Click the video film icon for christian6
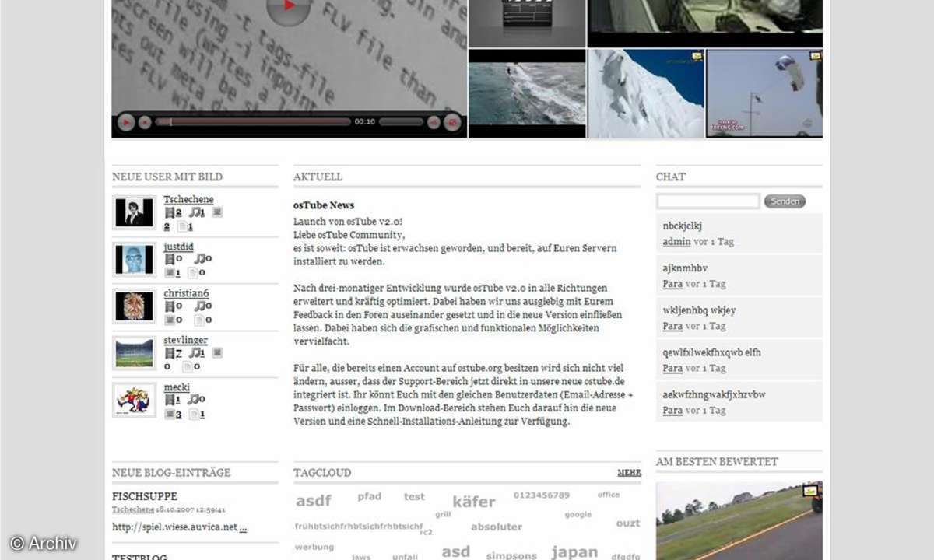Image resolution: width=934 pixels, height=560 pixels. click(x=170, y=306)
